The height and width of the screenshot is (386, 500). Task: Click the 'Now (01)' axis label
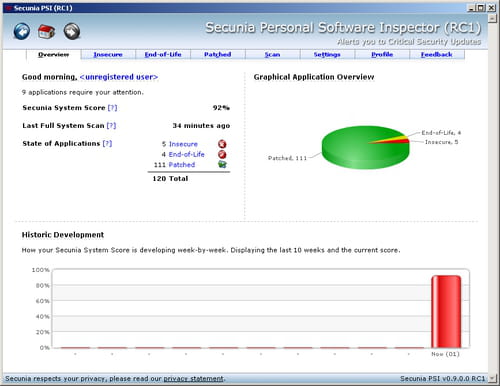coord(445,354)
